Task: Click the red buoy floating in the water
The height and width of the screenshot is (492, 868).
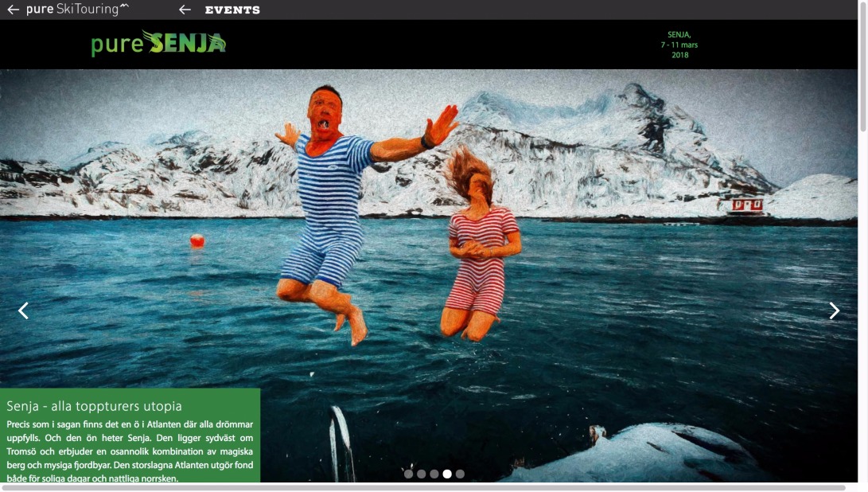Action: click(197, 240)
